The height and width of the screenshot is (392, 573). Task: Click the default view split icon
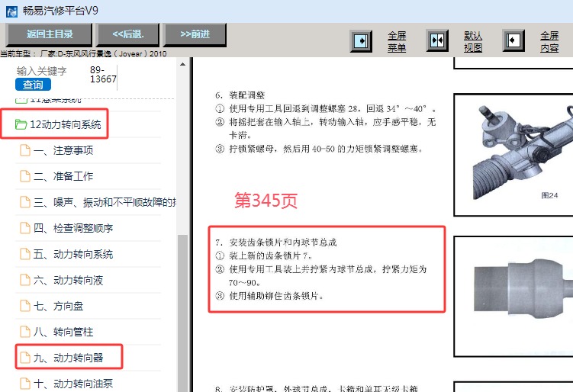tap(437, 40)
